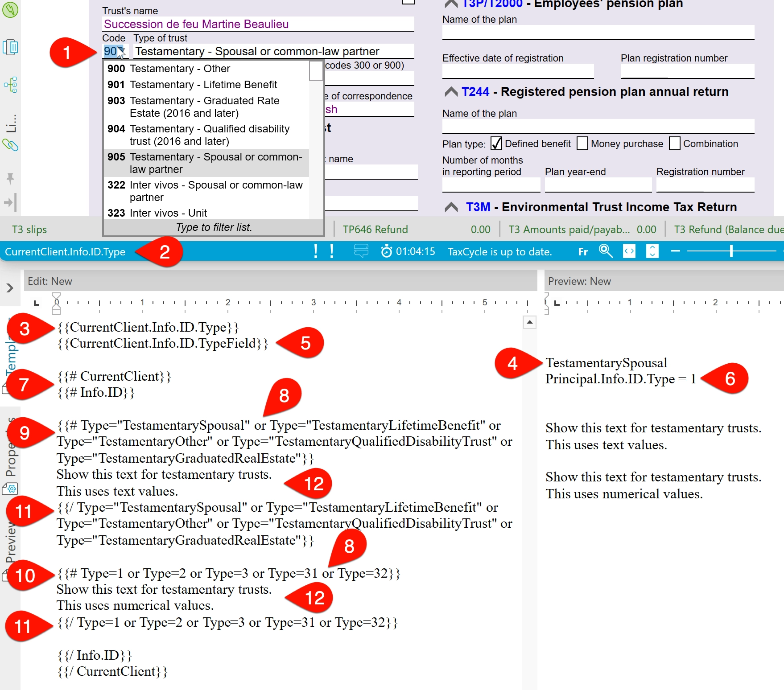Check the Defined benefit checkbox

[496, 144]
